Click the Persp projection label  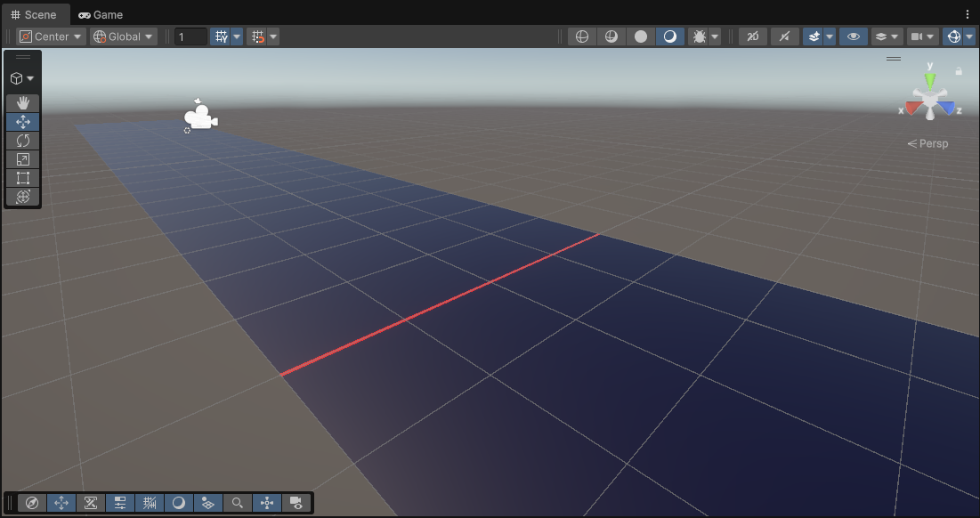pos(933,143)
